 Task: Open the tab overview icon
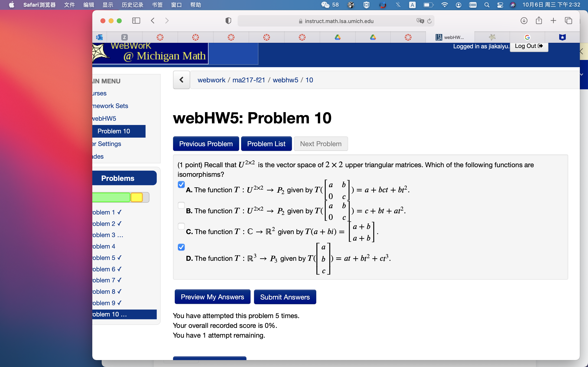click(x=568, y=21)
